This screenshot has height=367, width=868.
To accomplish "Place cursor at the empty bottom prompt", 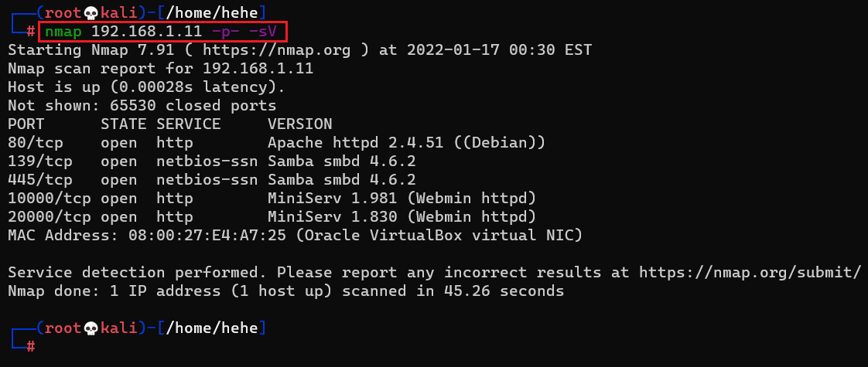I will (x=46, y=347).
